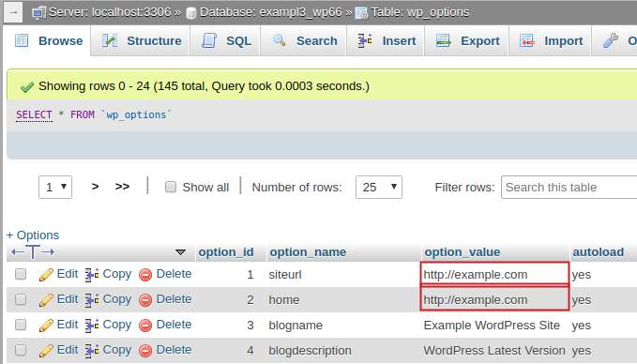Click the Insert tab icon
Image resolution: width=637 pixels, height=364 pixels.
[x=365, y=40]
